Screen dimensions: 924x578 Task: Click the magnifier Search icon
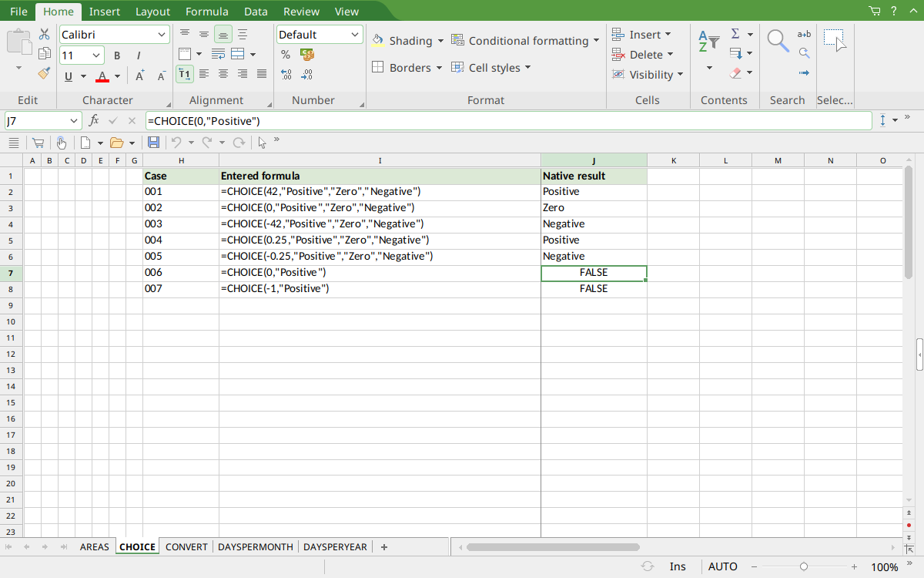tap(778, 41)
